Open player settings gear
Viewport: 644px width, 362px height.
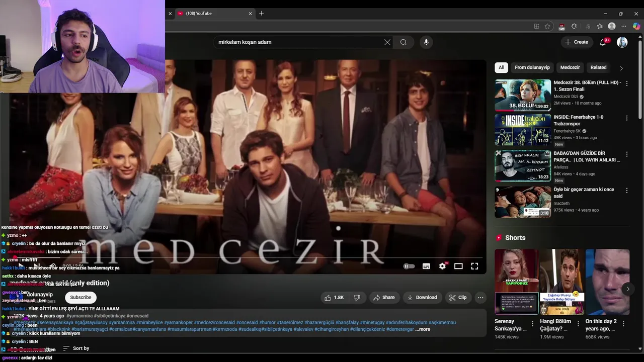tap(442, 266)
